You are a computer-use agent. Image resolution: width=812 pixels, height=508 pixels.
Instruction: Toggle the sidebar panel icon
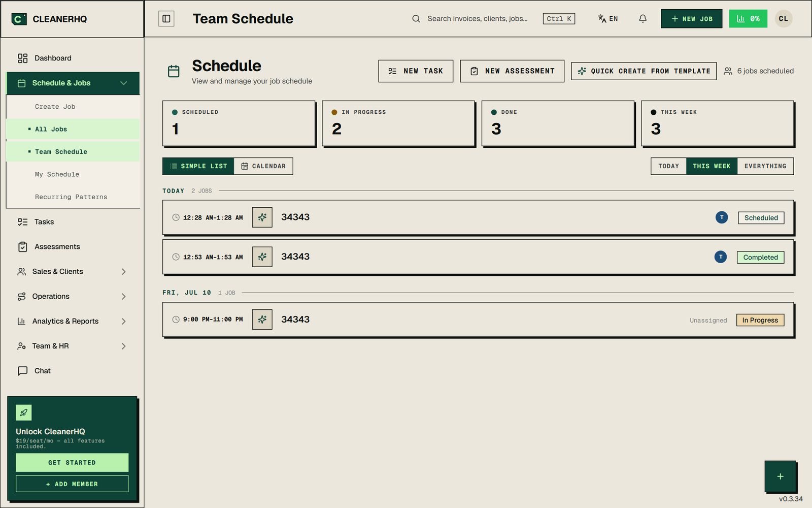coord(166,19)
